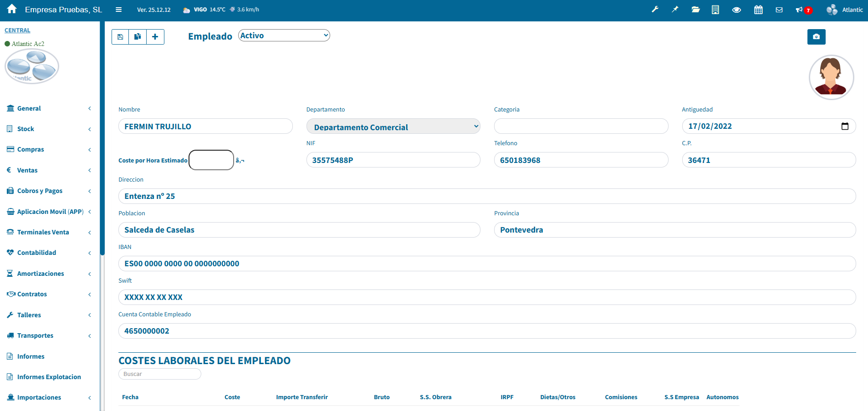
Task: Click the save employee floppy disk icon
Action: pyautogui.click(x=120, y=37)
